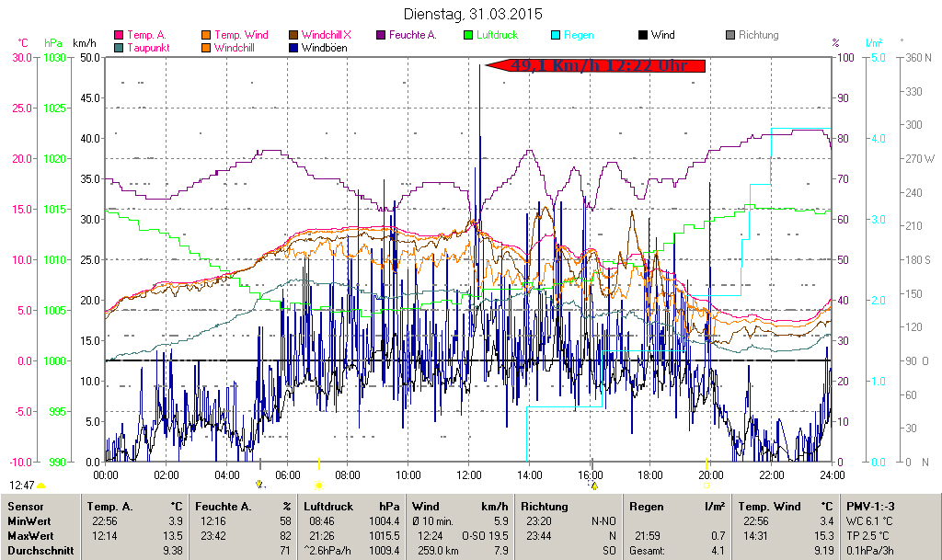The width and height of the screenshot is (942, 560).
Task: Click the yellow marker next to 12:47
Action: point(41,485)
